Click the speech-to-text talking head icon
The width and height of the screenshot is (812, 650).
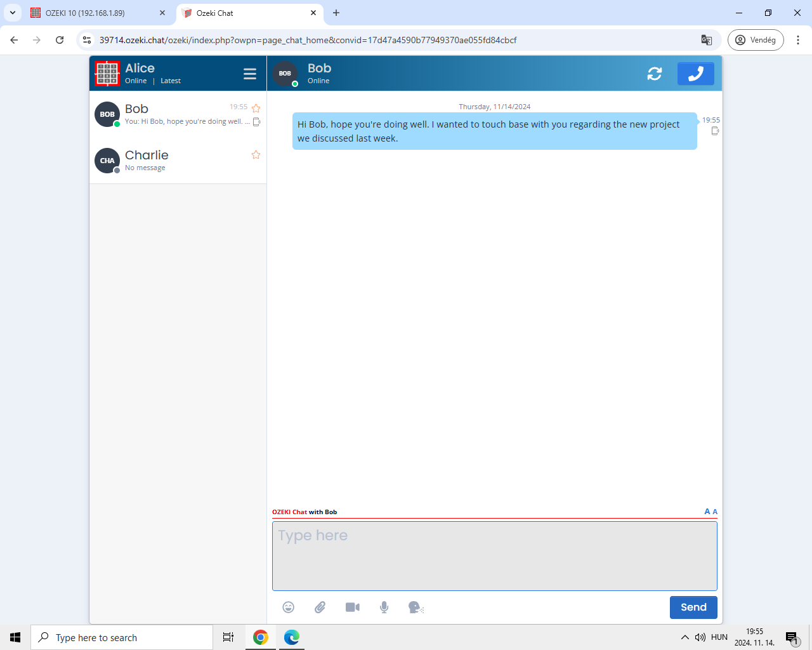416,607
